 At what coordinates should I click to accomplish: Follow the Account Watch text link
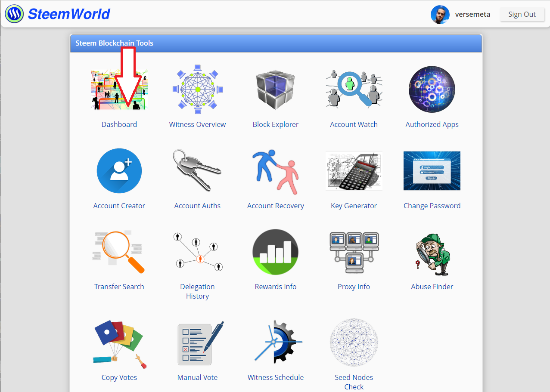[x=354, y=124]
